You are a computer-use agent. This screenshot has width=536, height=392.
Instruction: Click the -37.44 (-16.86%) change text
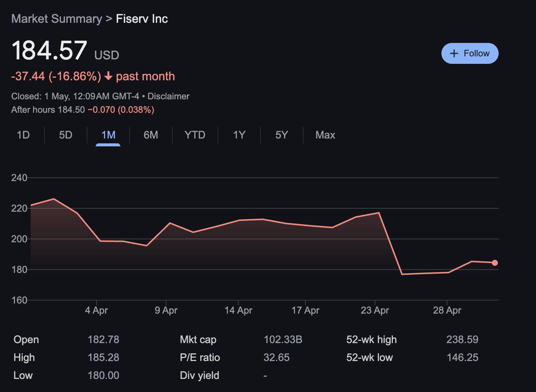pyautogui.click(x=56, y=76)
